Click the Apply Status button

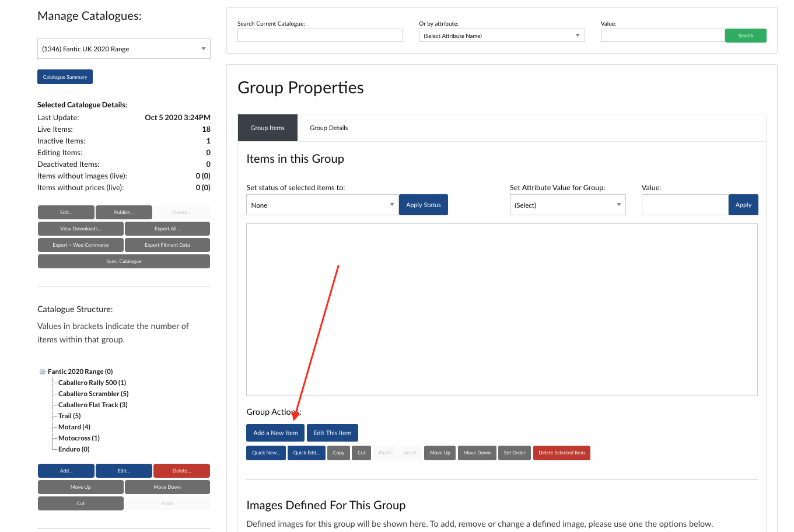point(423,205)
